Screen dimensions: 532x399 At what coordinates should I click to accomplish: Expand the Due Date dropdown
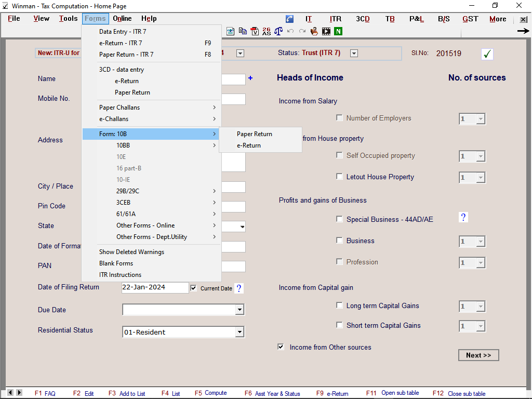(x=240, y=310)
